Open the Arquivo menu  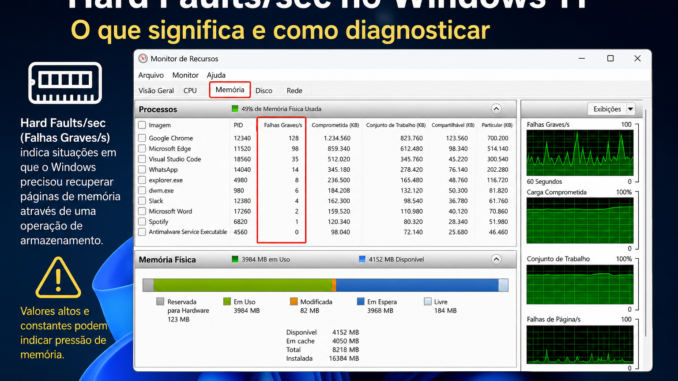pos(151,75)
